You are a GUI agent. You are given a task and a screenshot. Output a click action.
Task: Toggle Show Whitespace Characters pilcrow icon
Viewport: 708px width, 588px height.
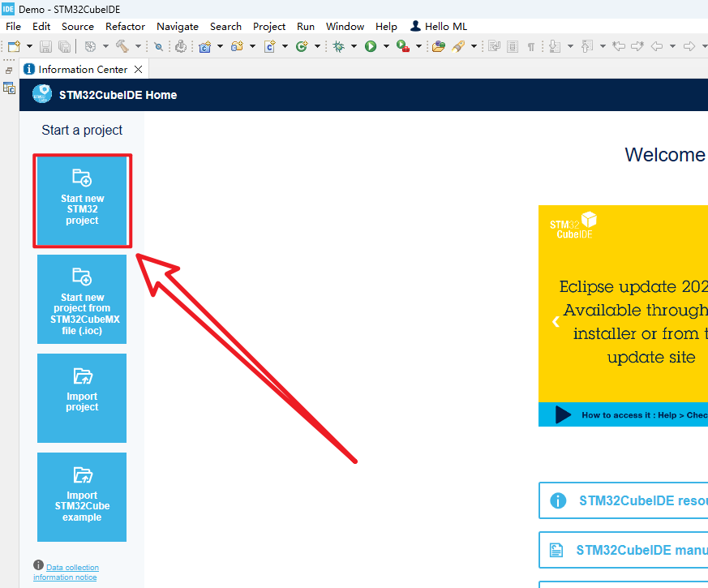pyautogui.click(x=531, y=46)
